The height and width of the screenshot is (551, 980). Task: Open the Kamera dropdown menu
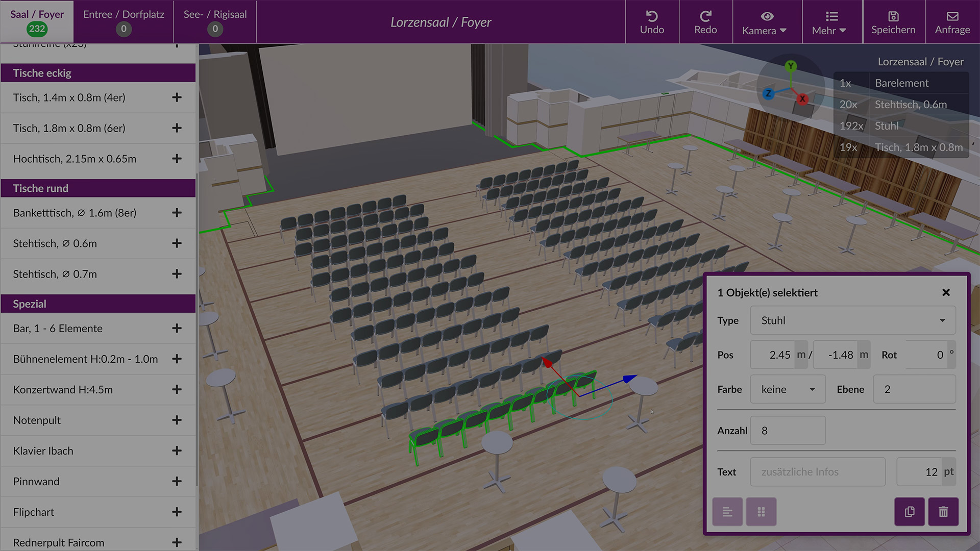[x=764, y=22]
